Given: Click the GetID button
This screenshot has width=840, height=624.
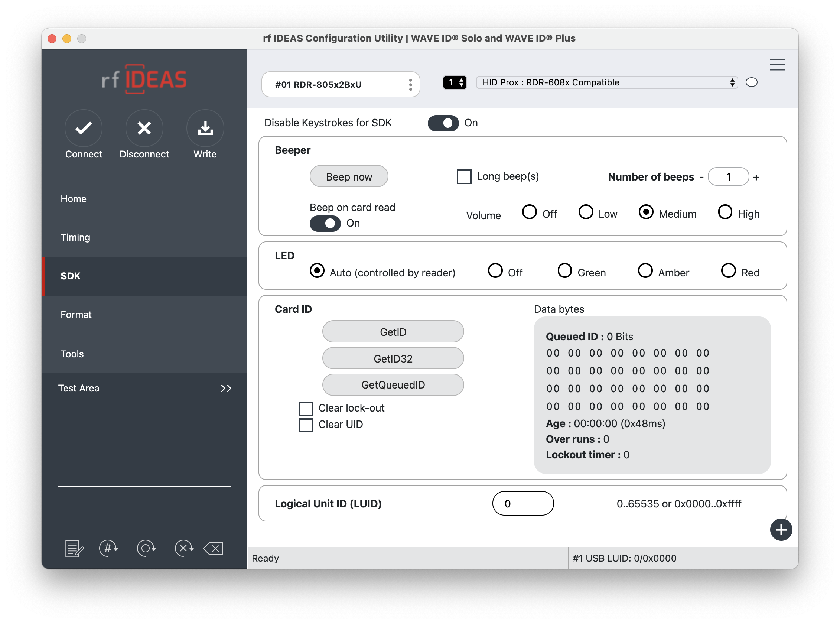Looking at the screenshot, I should pyautogui.click(x=393, y=332).
